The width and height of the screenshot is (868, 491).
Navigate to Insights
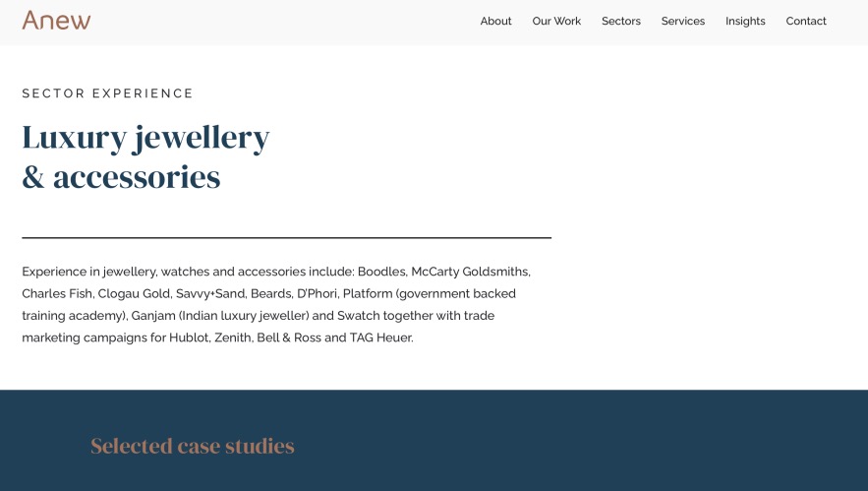pos(745,22)
